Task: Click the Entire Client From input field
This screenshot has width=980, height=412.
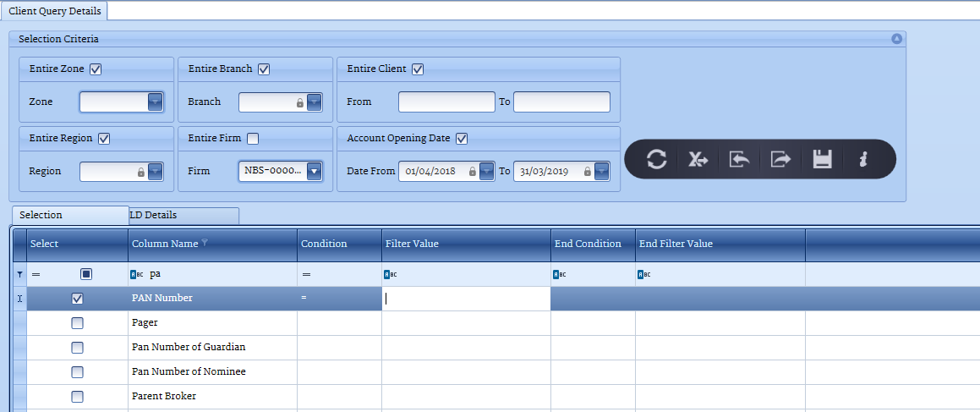Action: pyautogui.click(x=446, y=102)
